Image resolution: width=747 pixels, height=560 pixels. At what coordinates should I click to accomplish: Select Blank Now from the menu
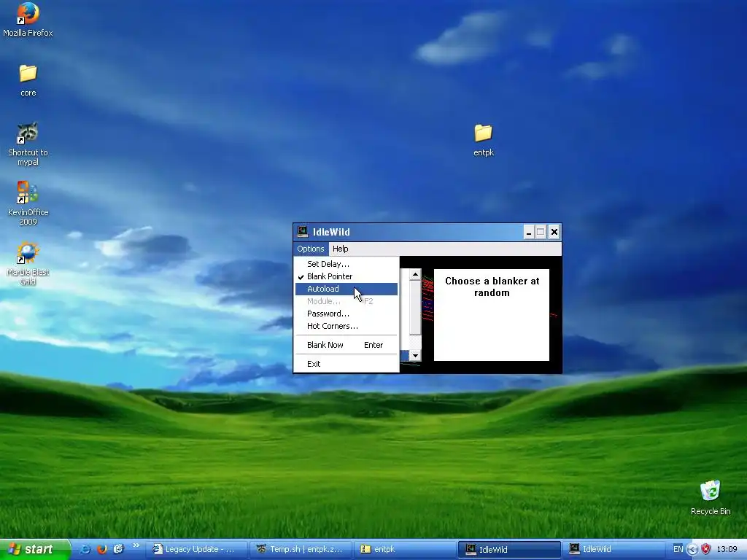(347, 345)
